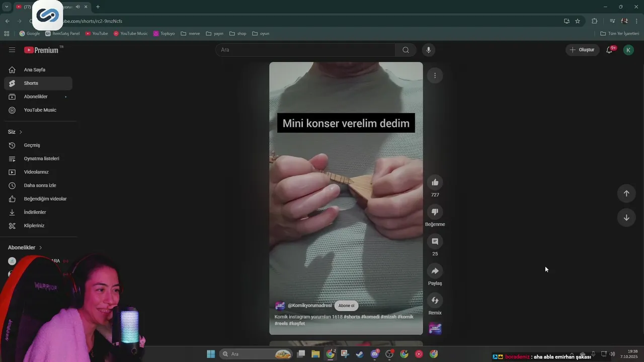Expand the Siz section chevron
This screenshot has height=362, width=644.
pyautogui.click(x=21, y=132)
